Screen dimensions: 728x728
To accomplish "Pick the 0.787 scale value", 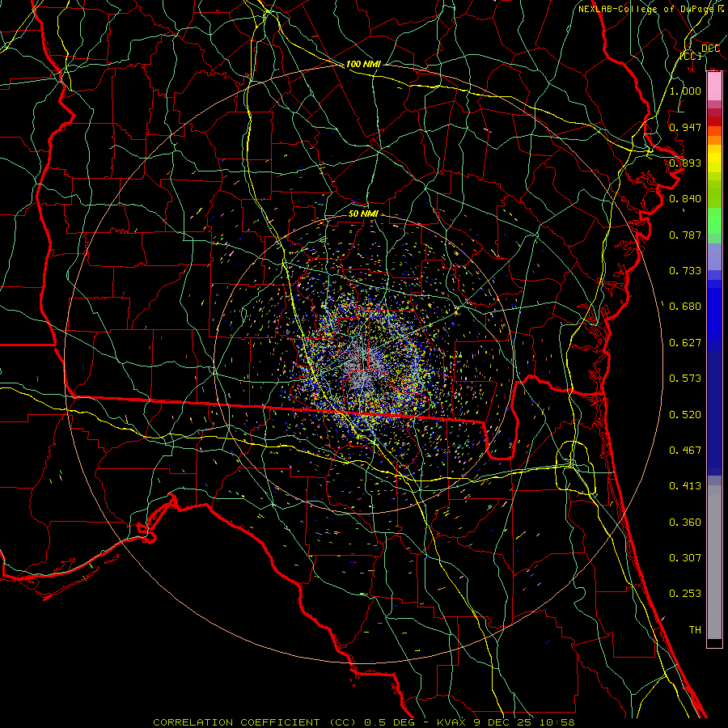I will coord(685,235).
